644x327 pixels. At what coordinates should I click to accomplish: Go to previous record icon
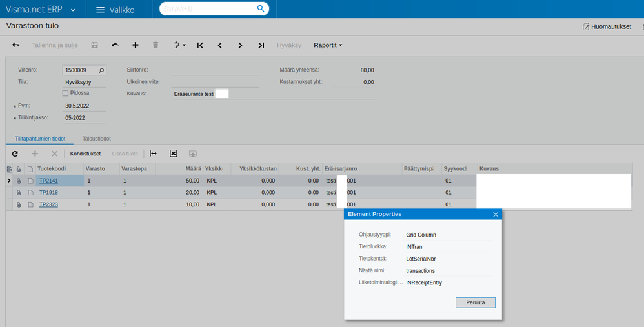(x=220, y=45)
